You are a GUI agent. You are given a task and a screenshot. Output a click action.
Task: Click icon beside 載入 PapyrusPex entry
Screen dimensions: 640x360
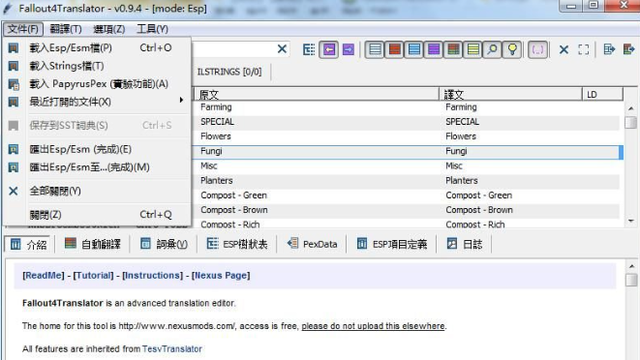pyautogui.click(x=13, y=84)
